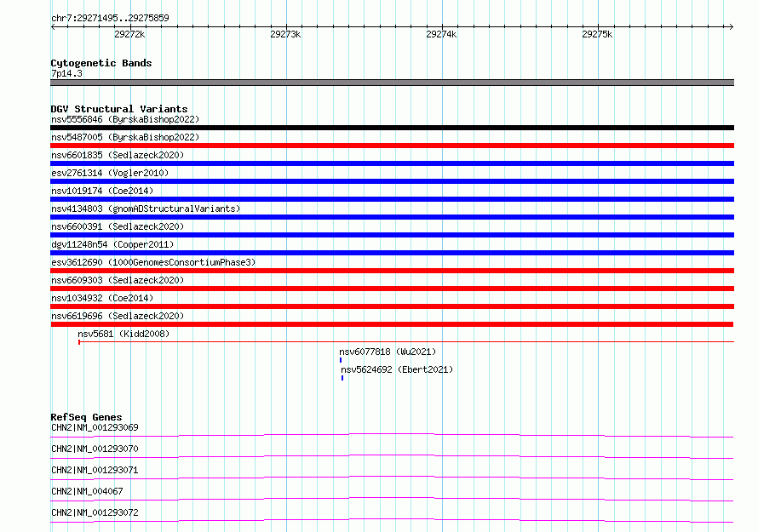Click the blue esv2761314 variant bar
The image size is (758, 532).
[x=392, y=181]
